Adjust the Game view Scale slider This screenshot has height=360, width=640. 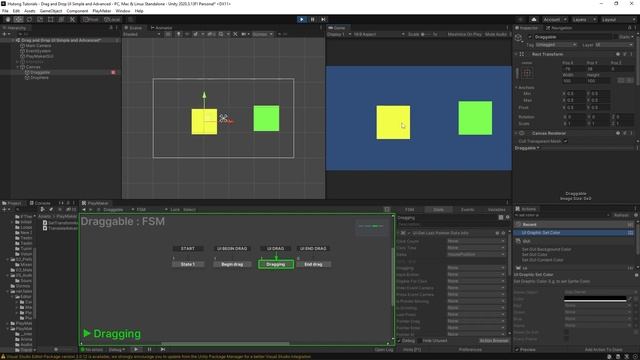click(x=427, y=34)
